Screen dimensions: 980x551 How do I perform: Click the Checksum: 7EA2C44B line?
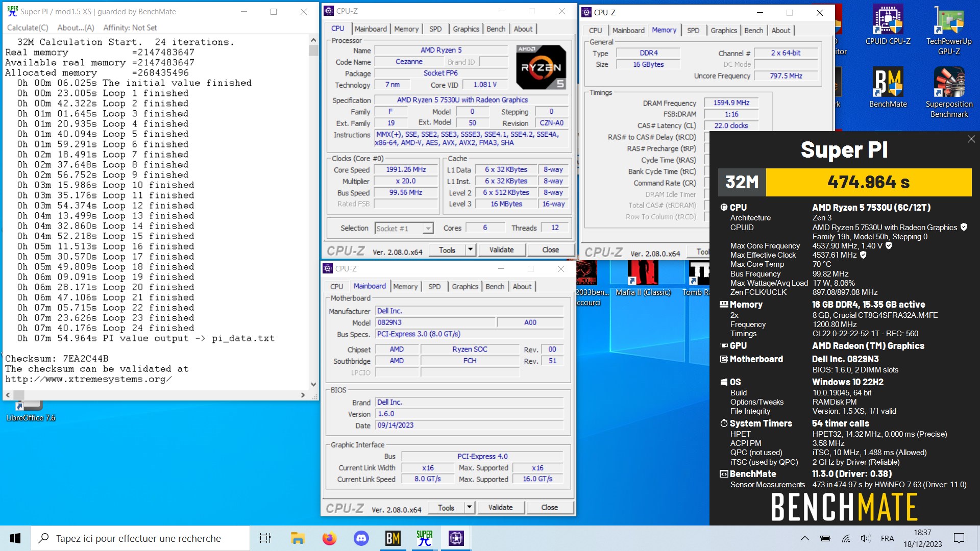(57, 359)
